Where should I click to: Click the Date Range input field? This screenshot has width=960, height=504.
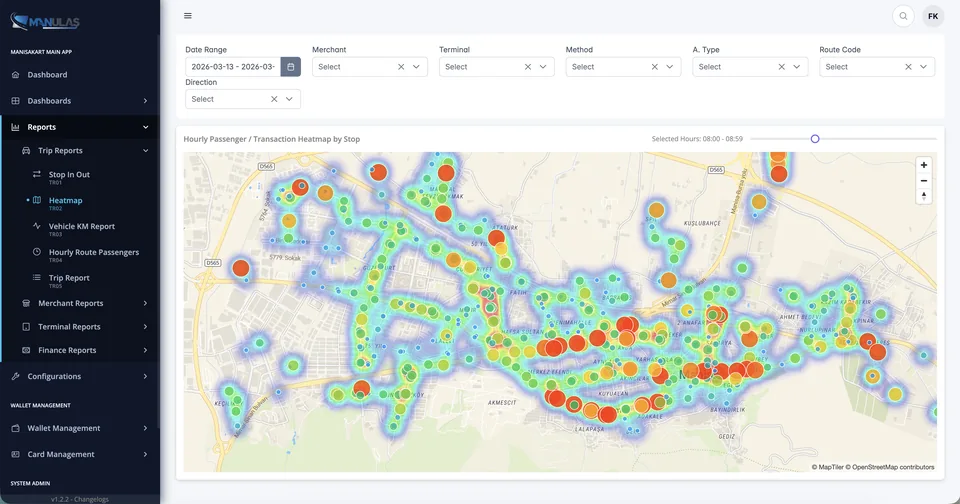(233, 67)
